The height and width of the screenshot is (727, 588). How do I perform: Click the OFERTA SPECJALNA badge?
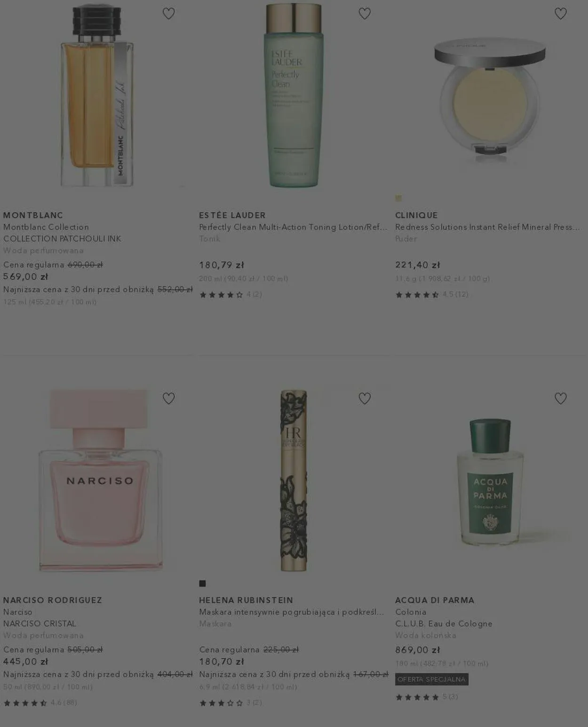pyautogui.click(x=431, y=679)
